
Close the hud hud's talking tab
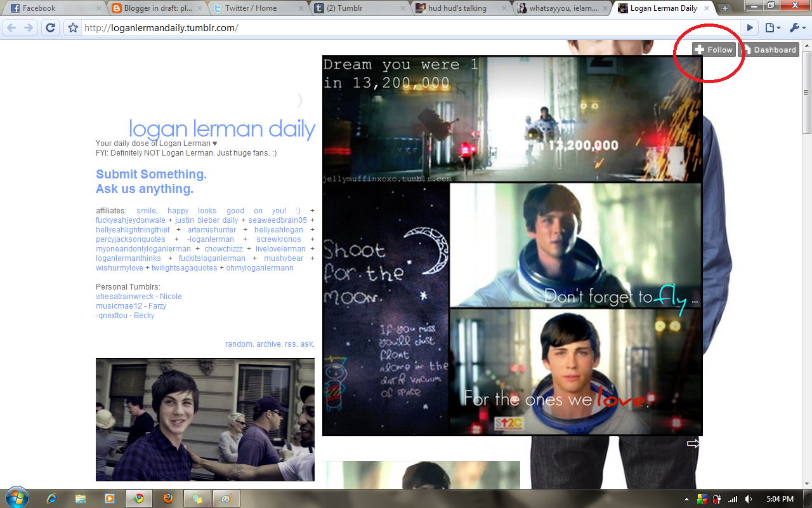click(x=504, y=8)
